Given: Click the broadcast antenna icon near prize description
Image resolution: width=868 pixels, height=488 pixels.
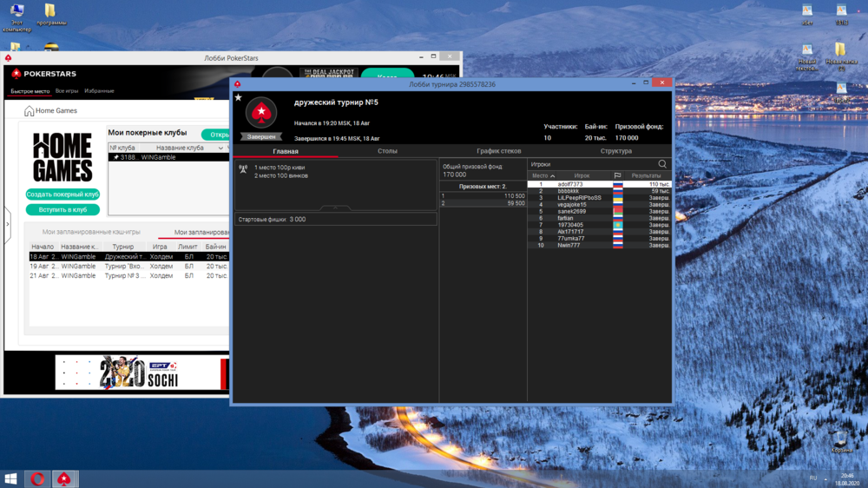Looking at the screenshot, I should coord(243,169).
